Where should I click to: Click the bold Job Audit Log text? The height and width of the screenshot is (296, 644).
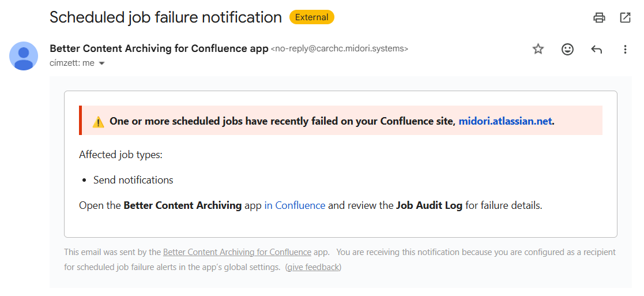pyautogui.click(x=429, y=205)
